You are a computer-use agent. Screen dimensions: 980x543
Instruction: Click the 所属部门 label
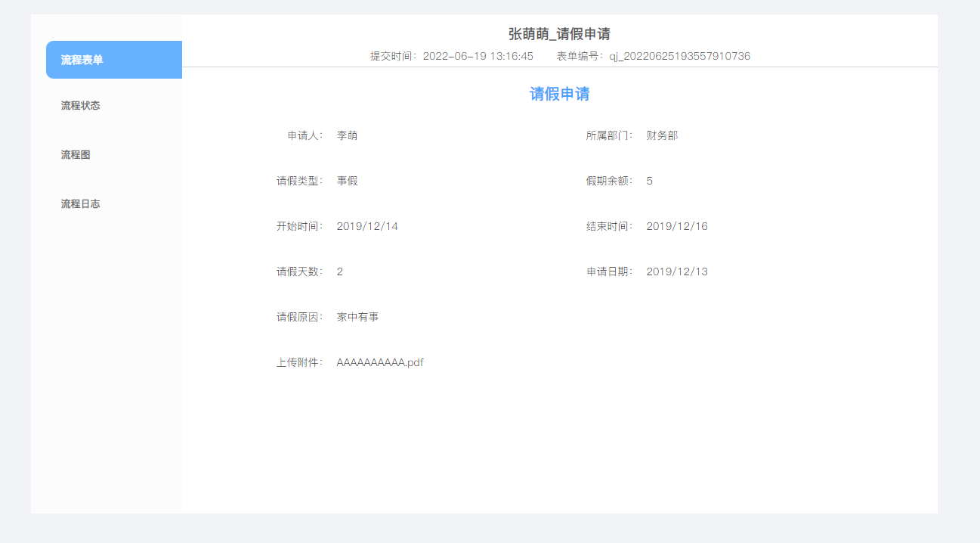[x=610, y=135]
